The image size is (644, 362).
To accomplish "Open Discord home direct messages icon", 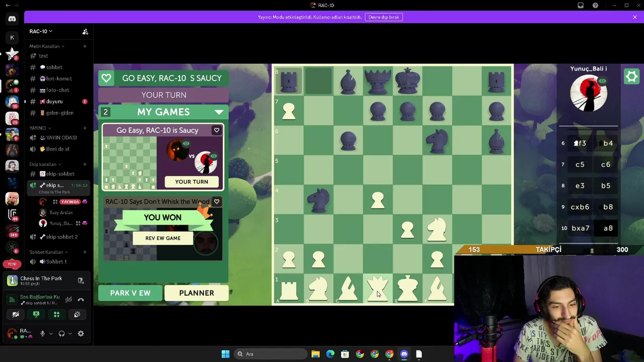I will pos(12,19).
